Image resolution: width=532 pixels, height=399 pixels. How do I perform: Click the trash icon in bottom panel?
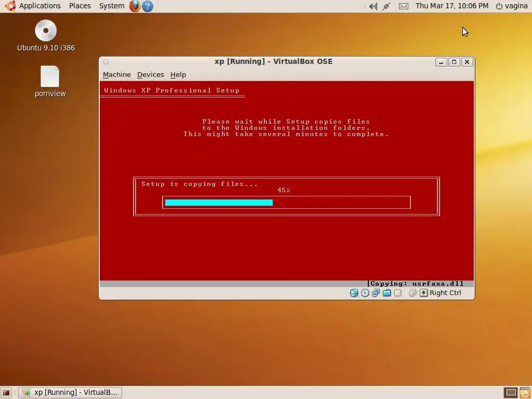[525, 393]
